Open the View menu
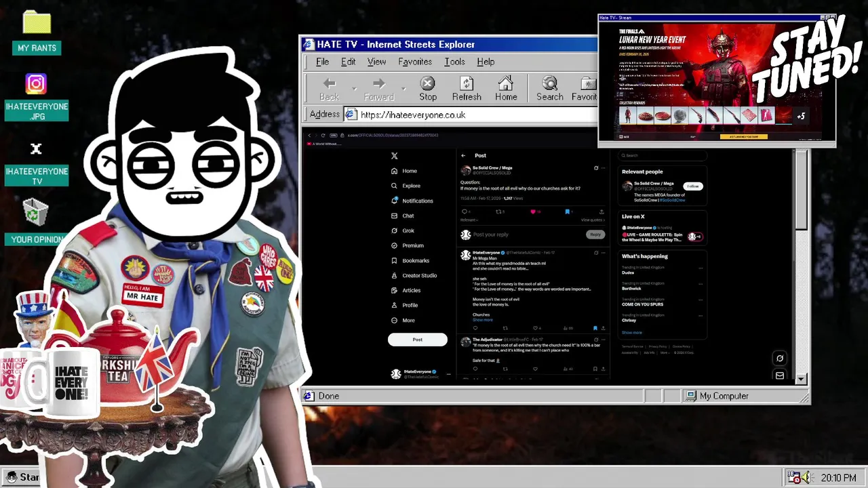This screenshot has height=488, width=868. [x=376, y=62]
